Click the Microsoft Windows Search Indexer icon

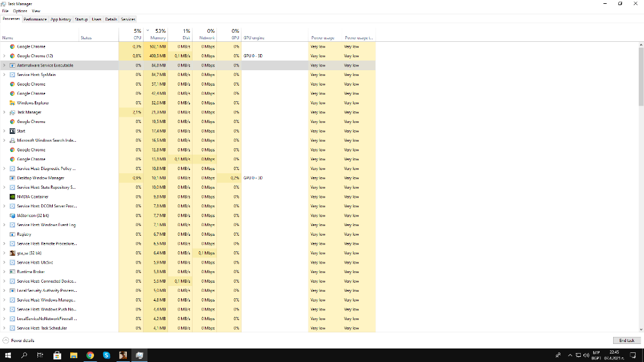point(12,140)
